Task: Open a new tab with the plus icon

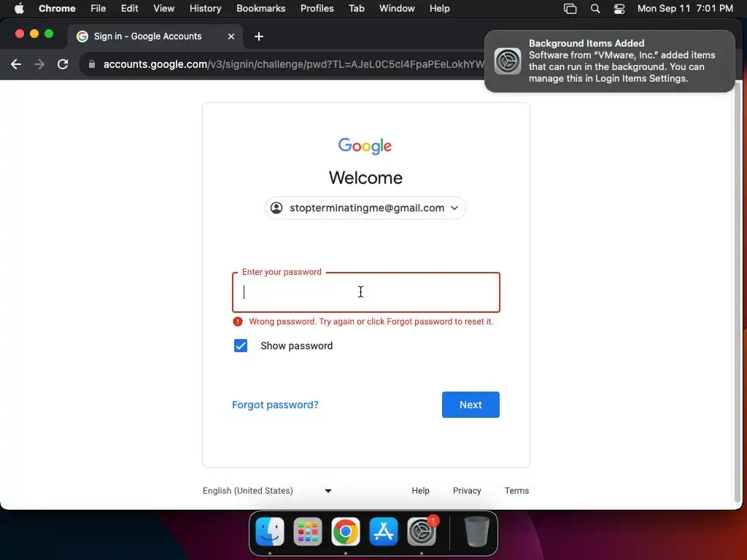Action: click(x=259, y=36)
